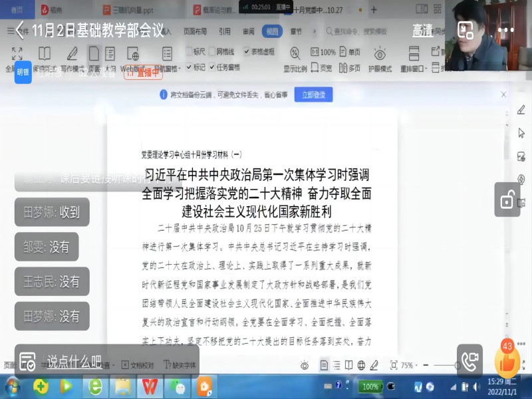Switch to the 首页 home tab

[17, 10]
